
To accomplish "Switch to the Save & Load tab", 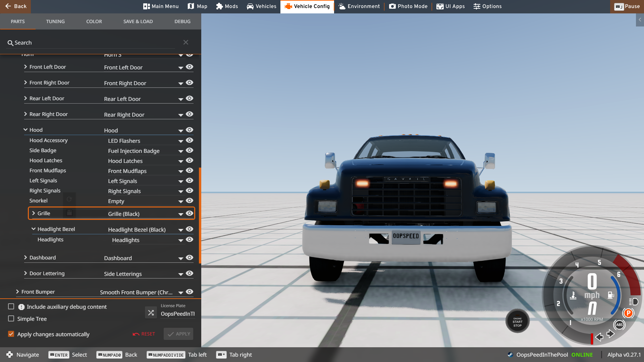I will pyautogui.click(x=138, y=21).
